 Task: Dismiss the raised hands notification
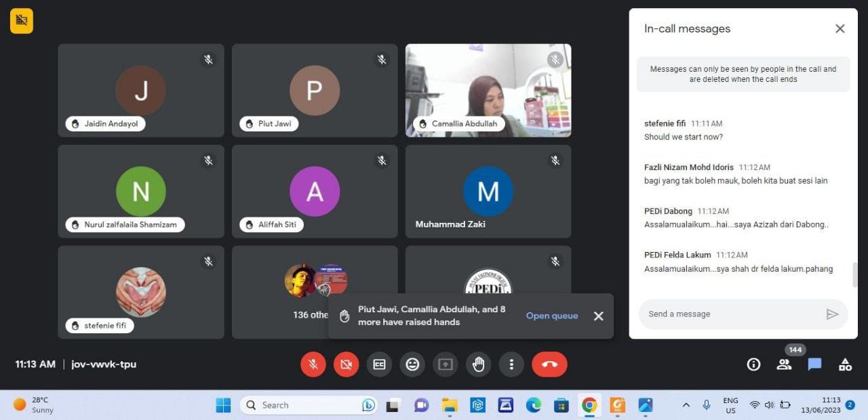598,316
